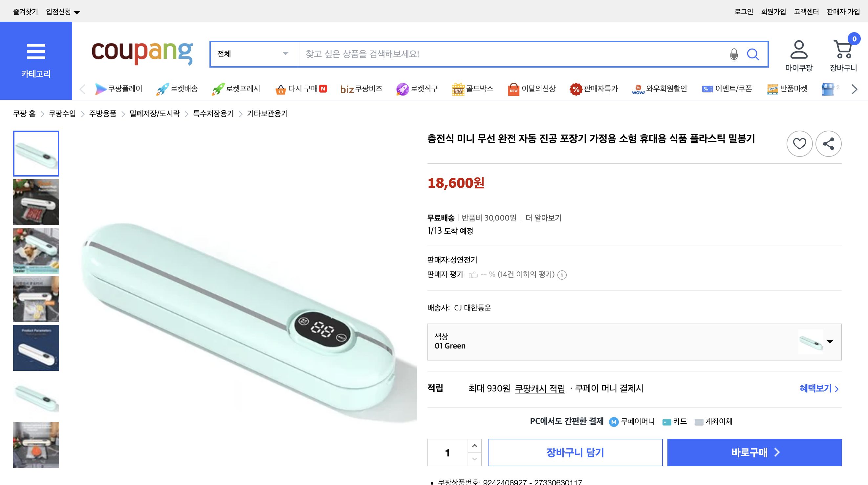Open the 카테고리 hamburger menu
Screen dimensions: 868x485
coord(36,52)
